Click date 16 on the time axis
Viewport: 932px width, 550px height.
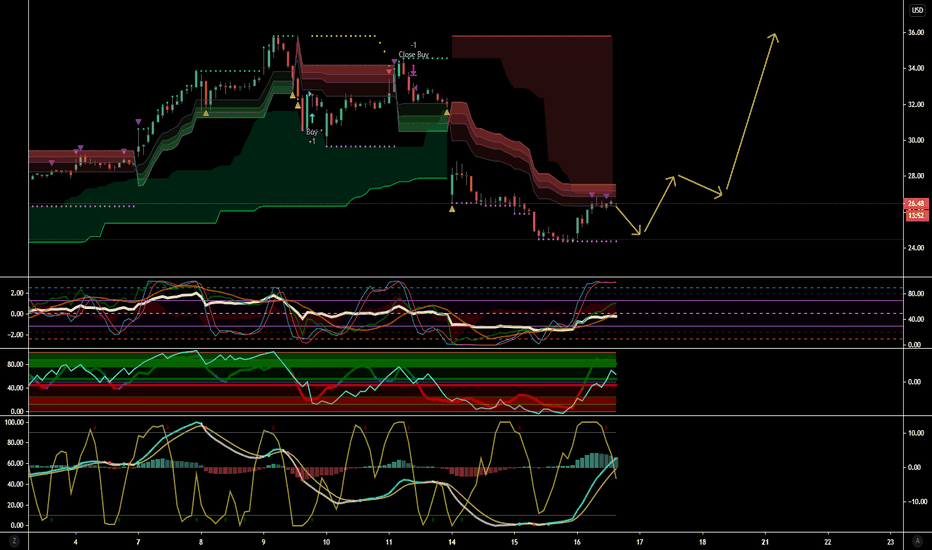pyautogui.click(x=577, y=542)
